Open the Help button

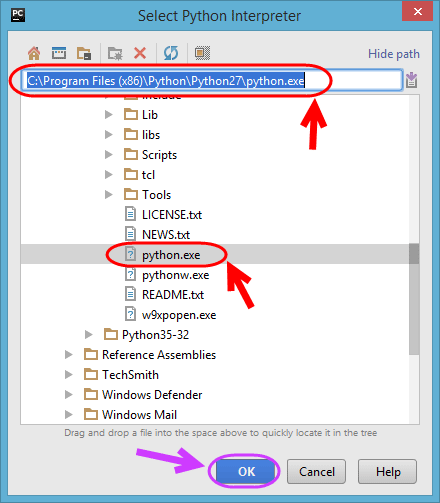387,471
